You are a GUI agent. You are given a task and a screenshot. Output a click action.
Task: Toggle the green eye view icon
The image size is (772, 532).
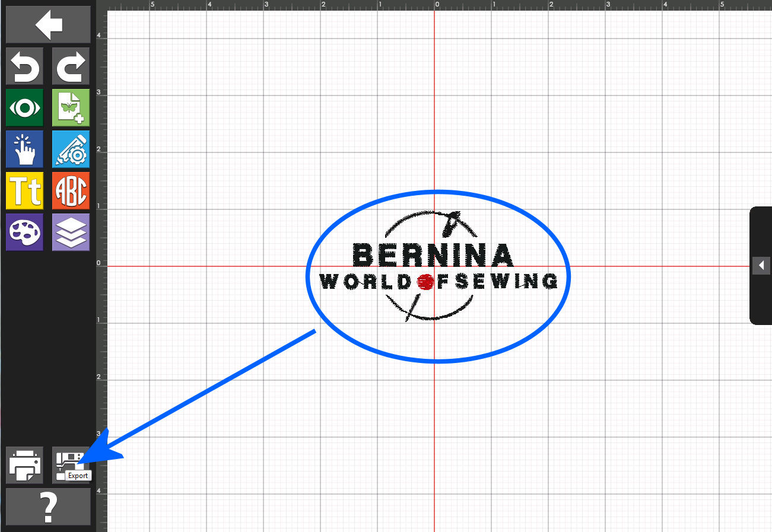point(24,107)
